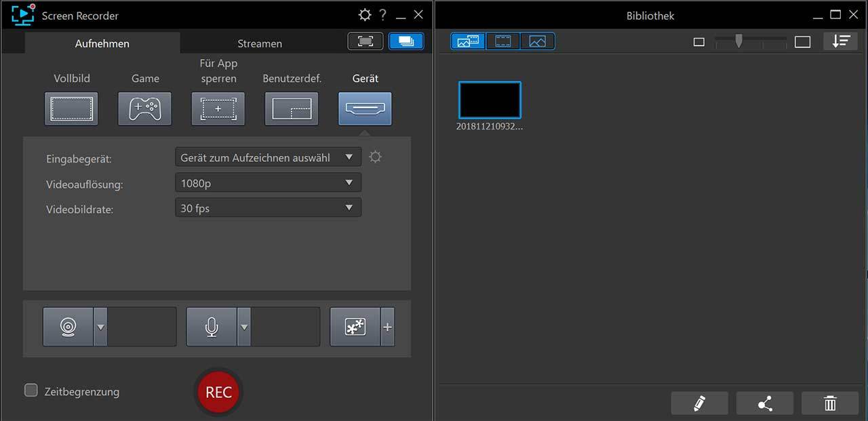Choose the Für App sperren mode icon
The height and width of the screenshot is (421, 868).
click(218, 108)
